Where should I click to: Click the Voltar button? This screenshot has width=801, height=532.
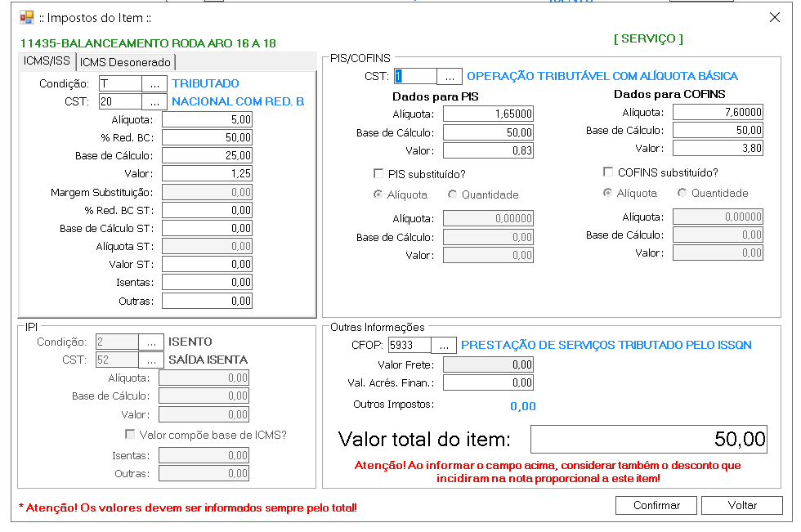(x=742, y=506)
